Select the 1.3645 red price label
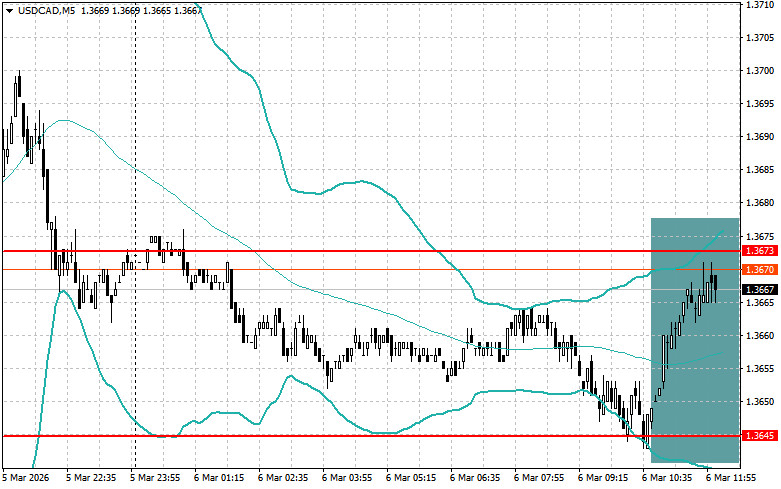 pos(760,436)
